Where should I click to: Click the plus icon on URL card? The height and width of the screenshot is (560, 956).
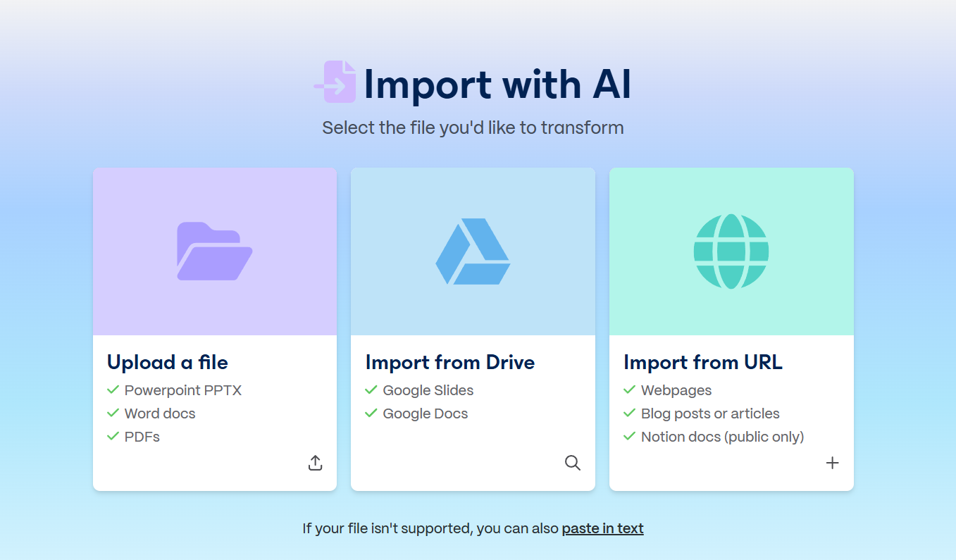pos(832,463)
